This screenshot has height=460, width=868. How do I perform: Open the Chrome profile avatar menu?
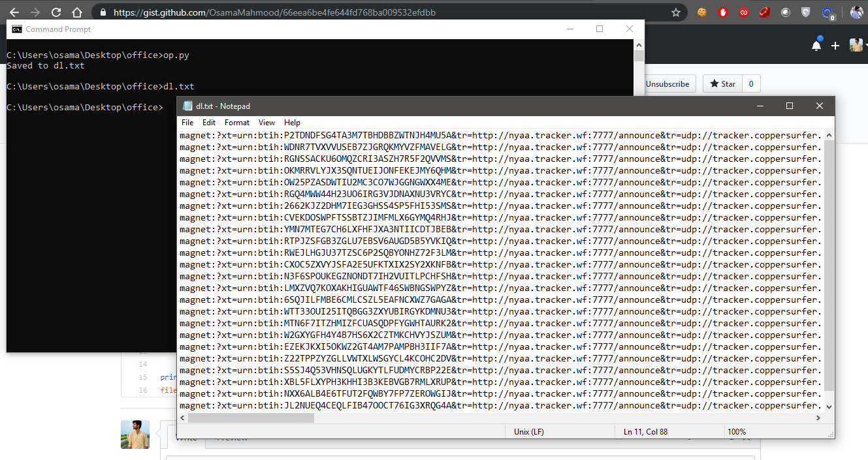click(x=856, y=12)
